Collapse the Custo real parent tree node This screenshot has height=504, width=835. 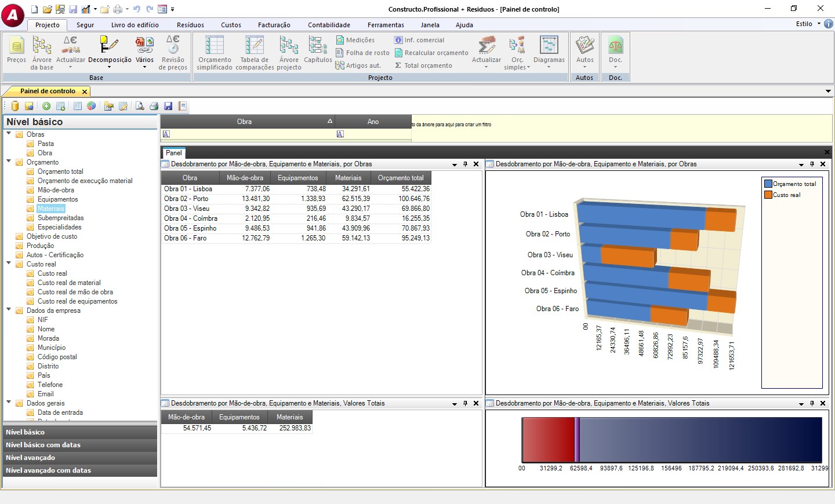[x=9, y=264]
